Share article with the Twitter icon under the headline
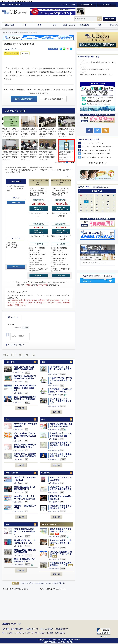This screenshot has height=644, width=118. click(x=61, y=49)
